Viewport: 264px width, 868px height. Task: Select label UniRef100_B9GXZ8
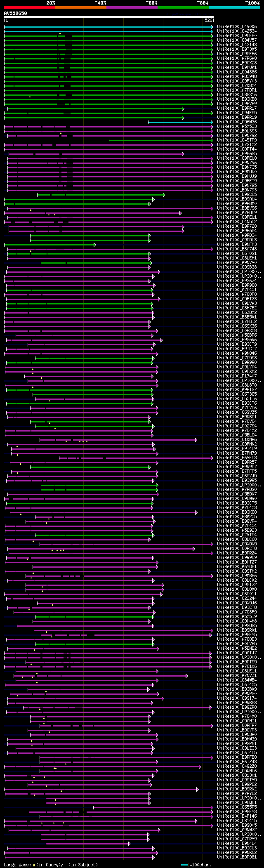(237, 63)
